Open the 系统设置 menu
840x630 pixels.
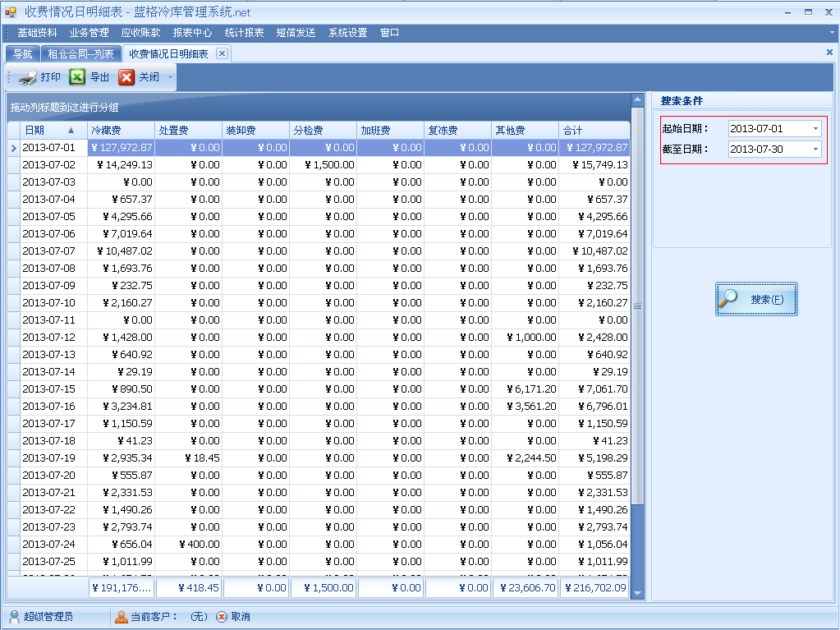point(347,33)
